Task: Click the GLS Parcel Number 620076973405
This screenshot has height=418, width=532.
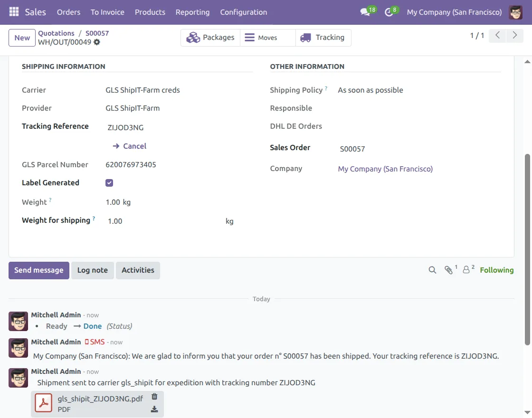Action: (x=131, y=164)
